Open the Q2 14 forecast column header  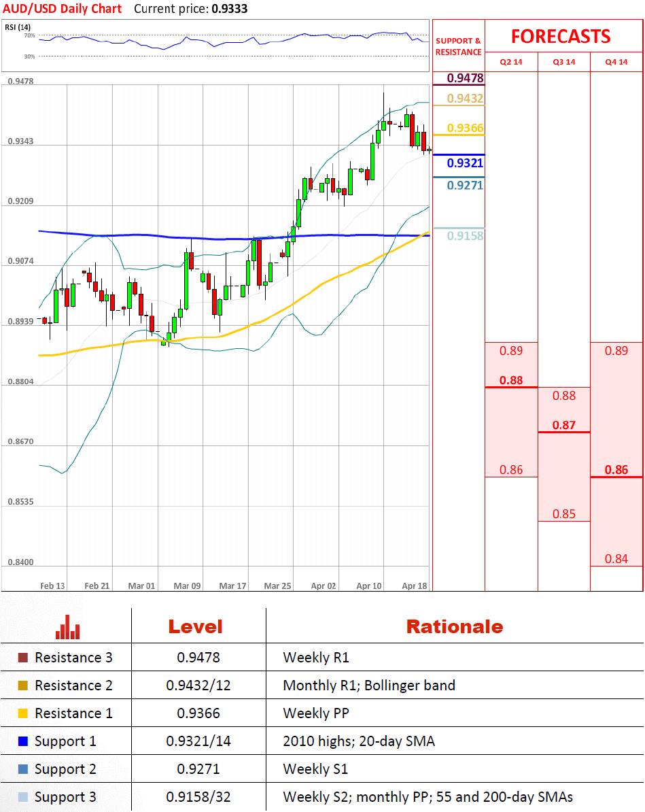[511, 62]
